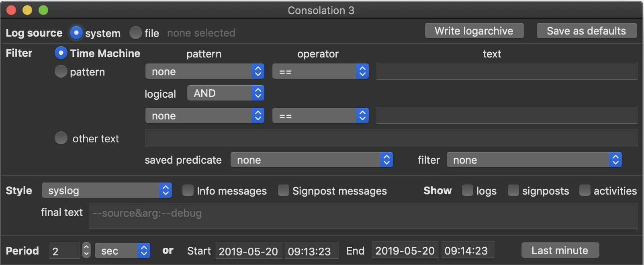644x265 pixels.
Task: Click the Period value stepper arrows
Action: (x=86, y=251)
